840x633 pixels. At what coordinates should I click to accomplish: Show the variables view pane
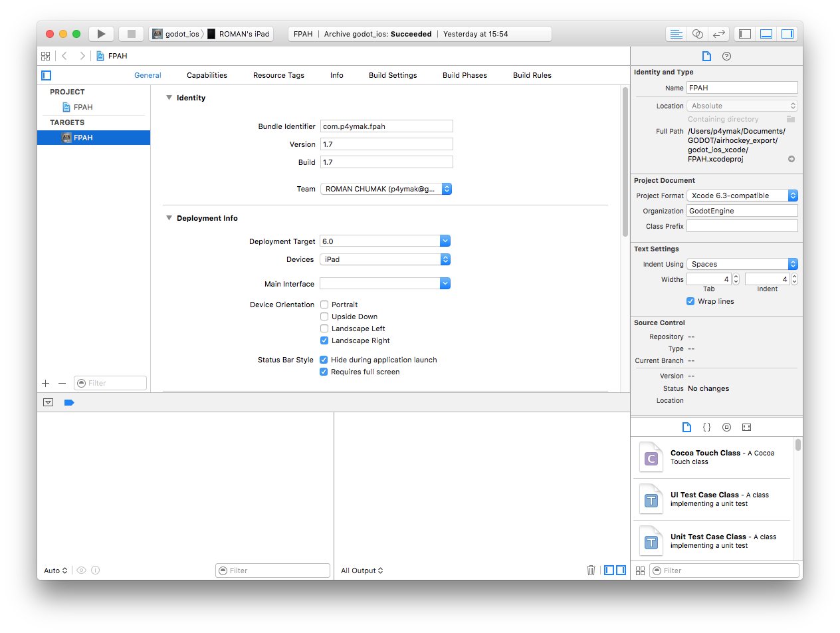tap(609, 570)
